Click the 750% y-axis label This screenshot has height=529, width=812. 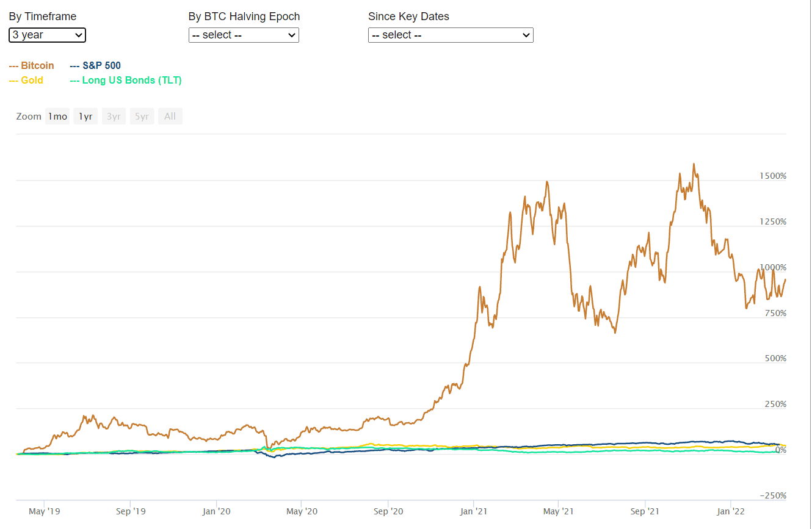(x=775, y=313)
